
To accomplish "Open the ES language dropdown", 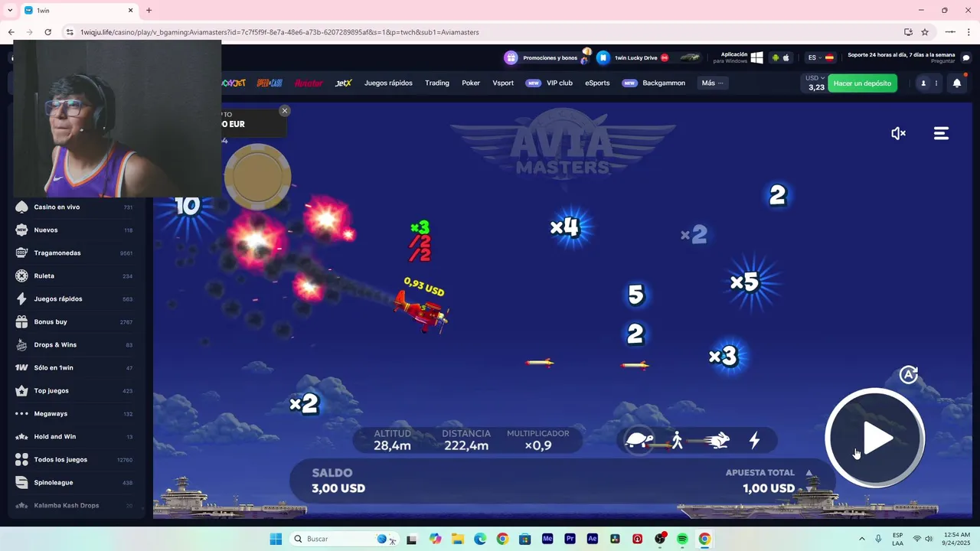I will pyautogui.click(x=820, y=57).
